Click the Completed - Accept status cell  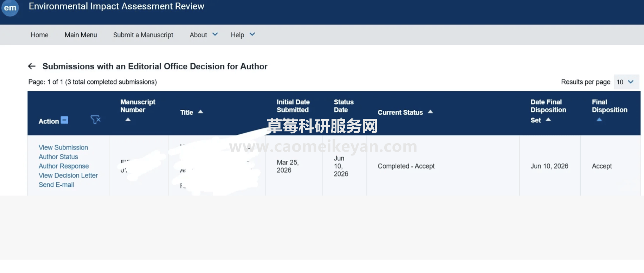tap(406, 166)
